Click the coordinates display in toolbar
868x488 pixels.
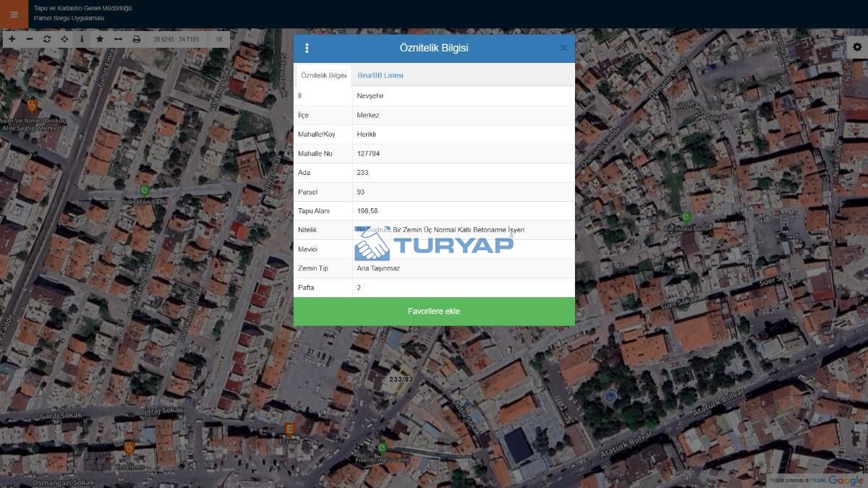click(176, 39)
